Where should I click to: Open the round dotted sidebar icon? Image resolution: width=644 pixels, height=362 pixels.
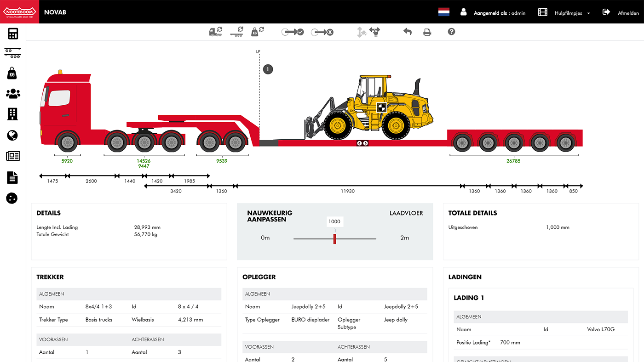[x=12, y=198]
